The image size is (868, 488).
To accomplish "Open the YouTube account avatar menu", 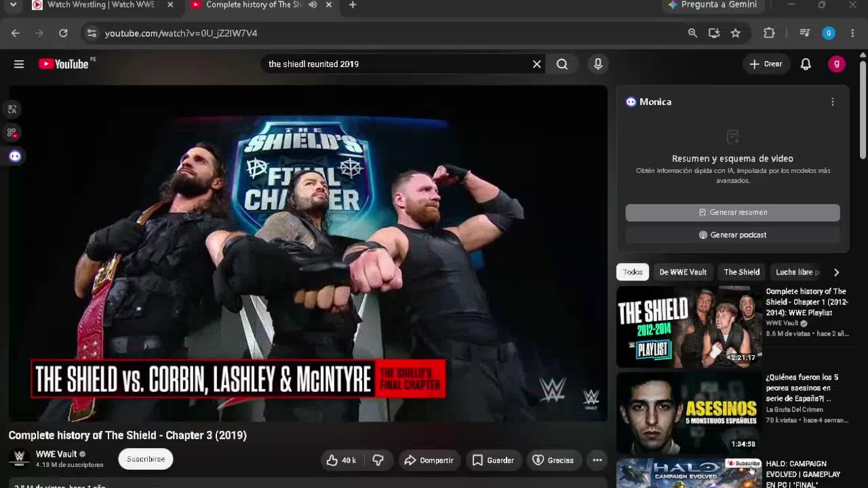I will [837, 64].
